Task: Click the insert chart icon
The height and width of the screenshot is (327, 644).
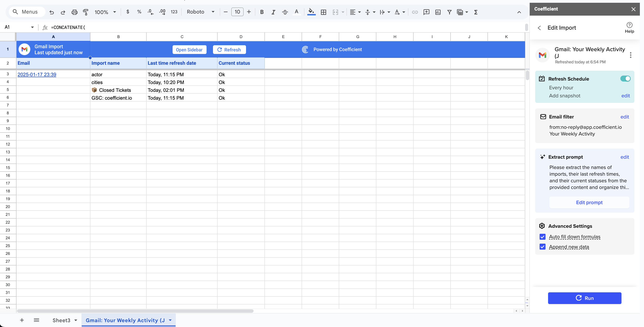Action: click(438, 12)
